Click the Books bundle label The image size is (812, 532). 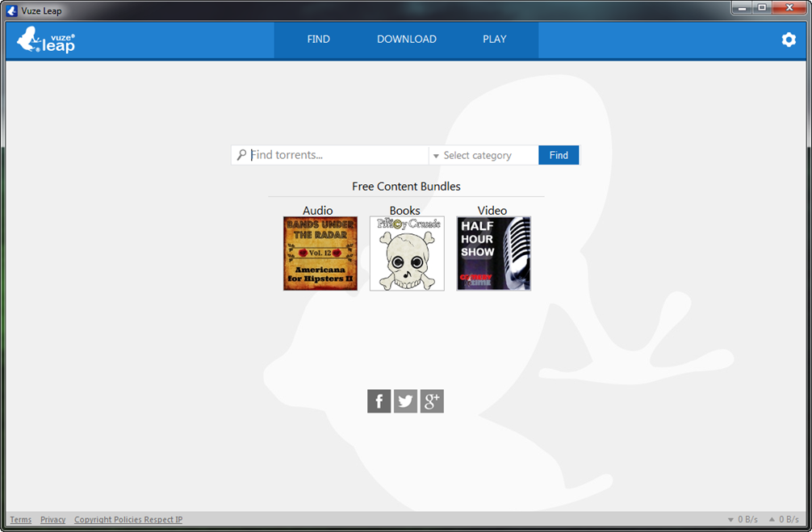point(405,211)
